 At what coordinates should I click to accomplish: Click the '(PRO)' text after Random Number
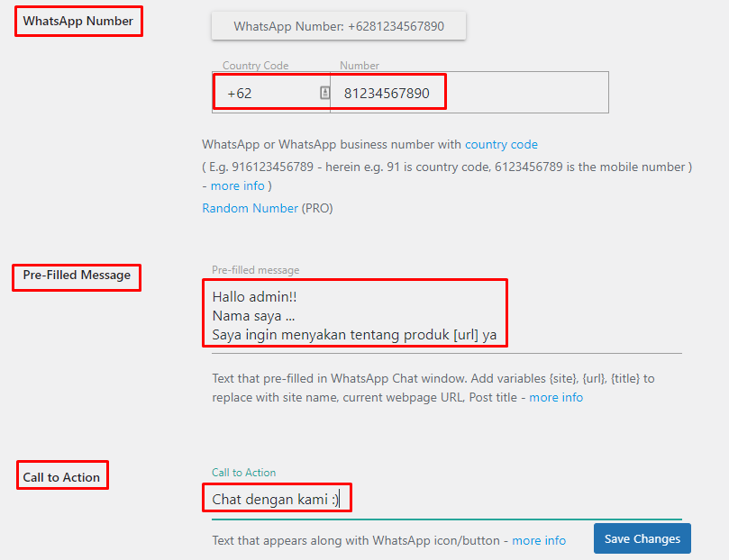pos(317,208)
